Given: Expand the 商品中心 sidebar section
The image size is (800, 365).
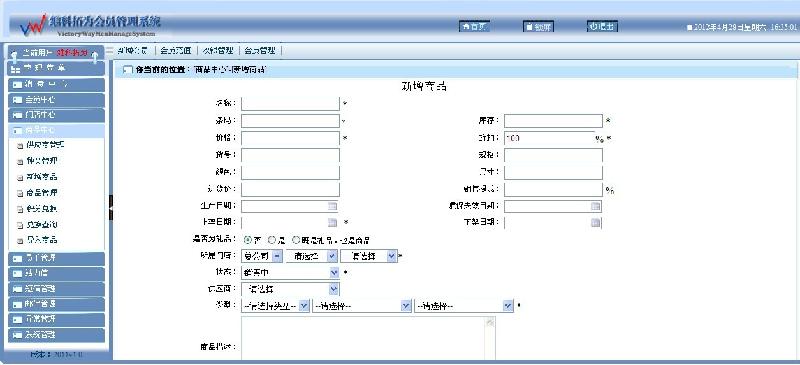Looking at the screenshot, I should coord(56,131).
